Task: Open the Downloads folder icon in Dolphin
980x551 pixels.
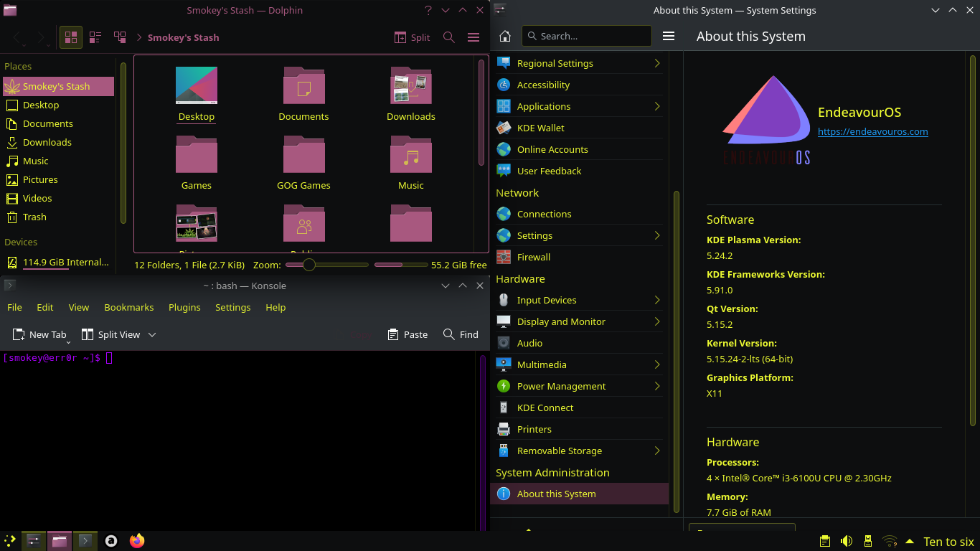Action: click(411, 86)
